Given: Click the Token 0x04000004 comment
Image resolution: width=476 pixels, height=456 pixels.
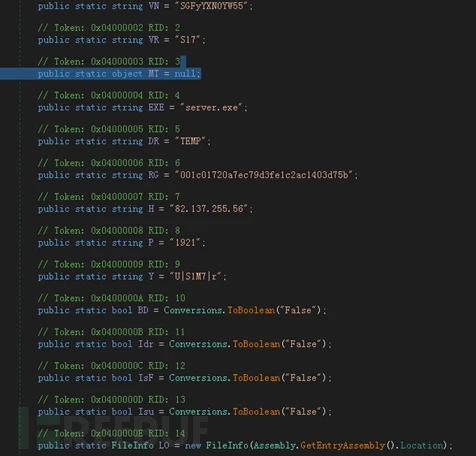Looking at the screenshot, I should click(109, 95).
